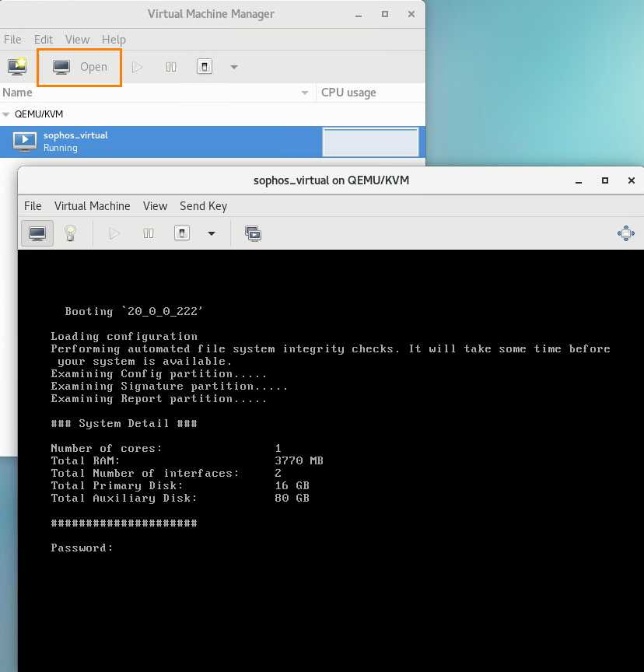
Task: Sort by the CPU usage column header
Action: (348, 93)
